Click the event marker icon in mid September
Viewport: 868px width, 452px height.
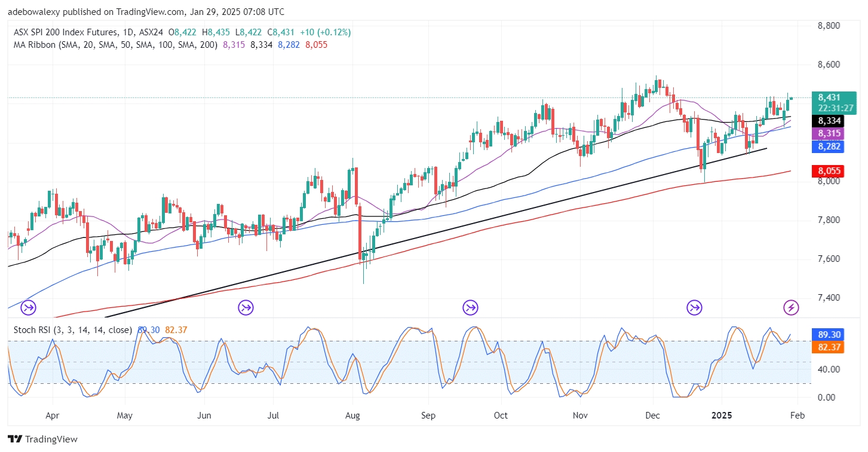coord(470,308)
